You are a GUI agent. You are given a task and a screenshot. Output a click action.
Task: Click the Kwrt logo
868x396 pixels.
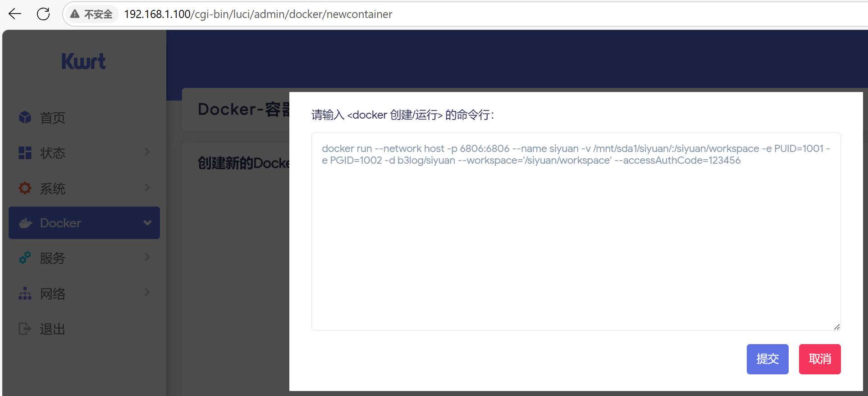pyautogui.click(x=83, y=61)
